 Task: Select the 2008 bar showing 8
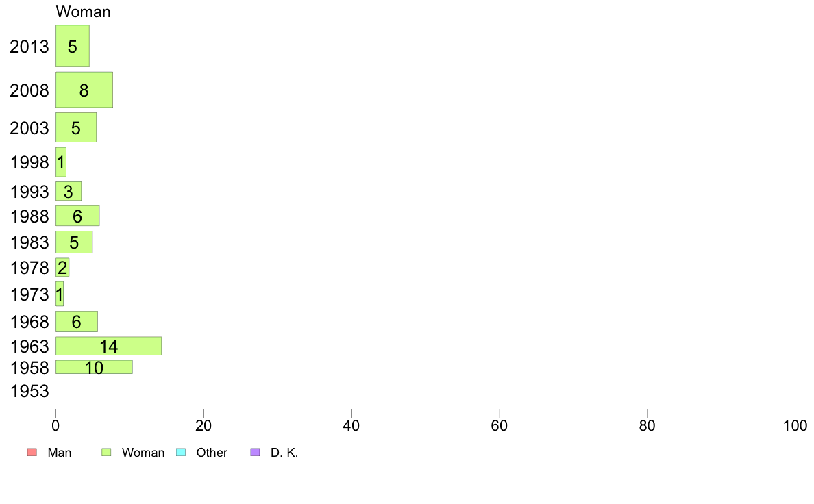point(84,90)
